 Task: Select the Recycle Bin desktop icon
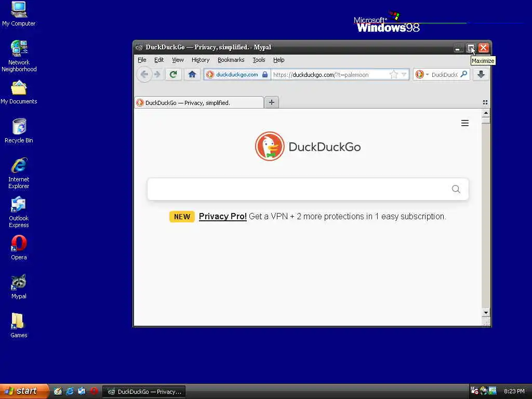click(19, 131)
